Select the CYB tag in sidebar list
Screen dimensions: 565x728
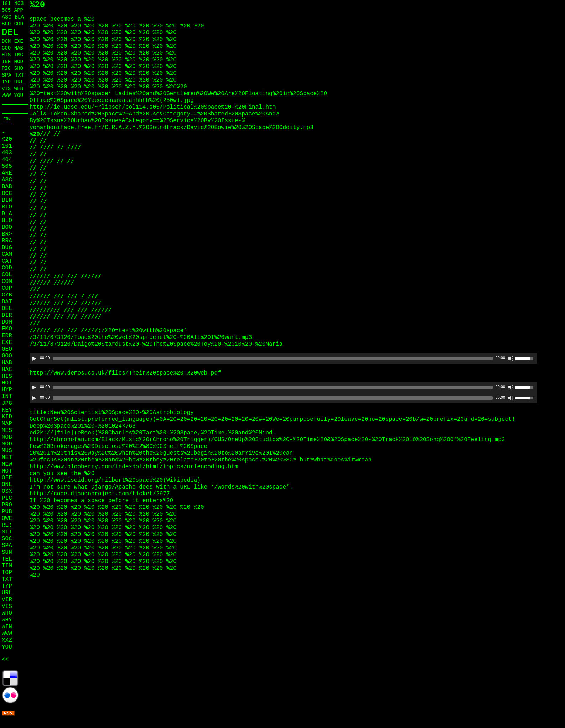pos(7,295)
